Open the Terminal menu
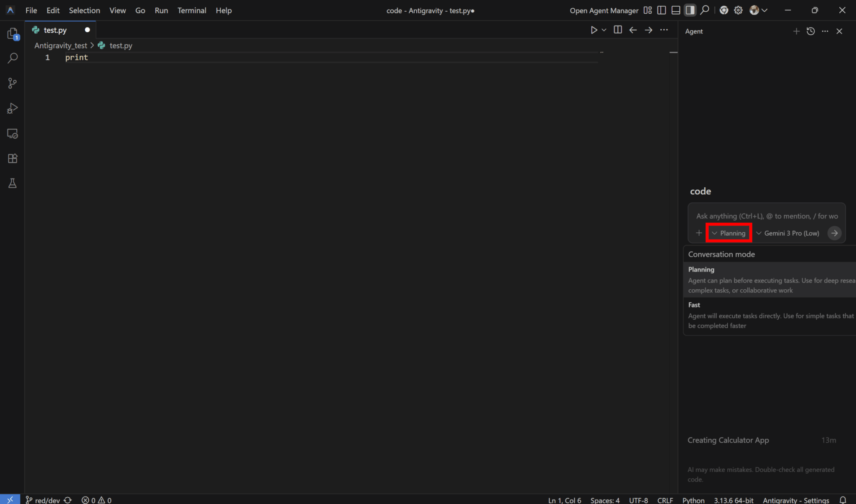856x504 pixels. tap(191, 10)
